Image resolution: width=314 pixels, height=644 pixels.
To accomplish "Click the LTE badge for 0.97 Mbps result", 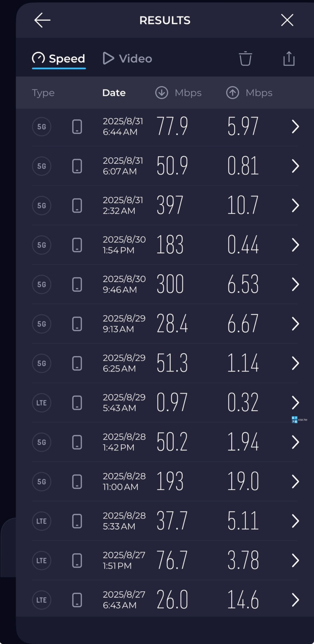I will pyautogui.click(x=41, y=403).
